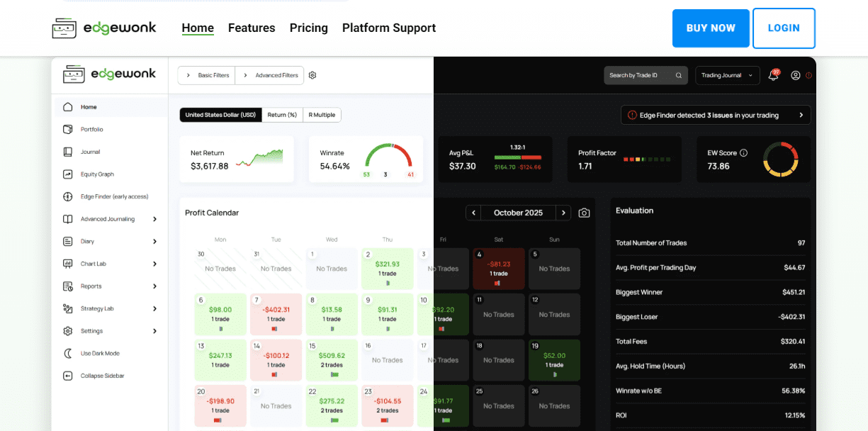
Task: Click the EW Score info icon
Action: click(x=743, y=153)
